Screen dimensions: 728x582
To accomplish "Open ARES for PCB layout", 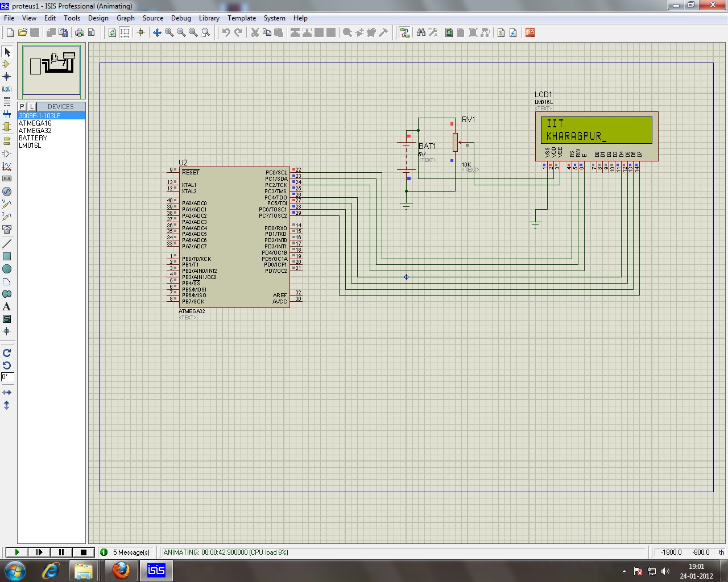I will point(530,32).
